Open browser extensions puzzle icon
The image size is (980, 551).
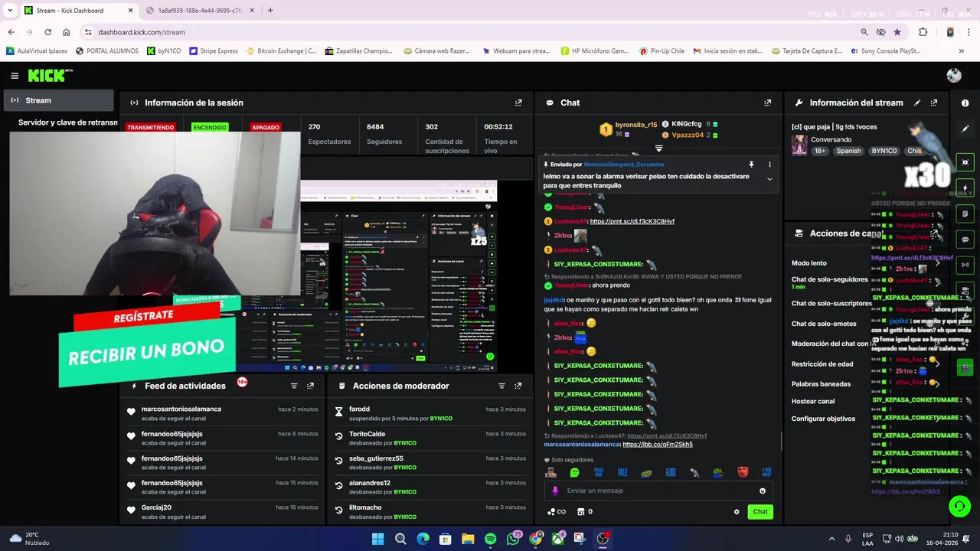pos(923,32)
